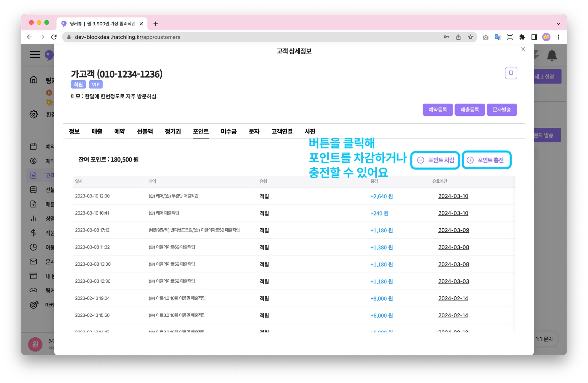Image resolution: width=588 pixels, height=383 pixels.
Task: Open Chrome three-dot menu
Action: click(558, 37)
